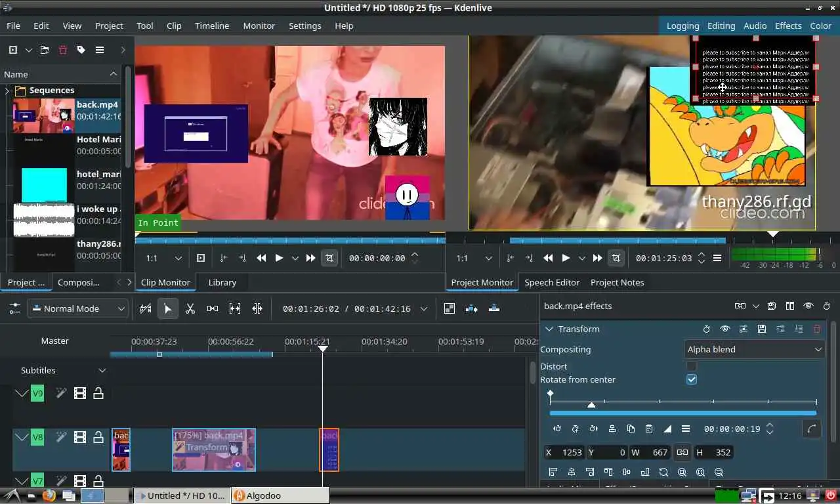Set zone in point in Clip Monitor
This screenshot has height=504, width=840.
tap(224, 258)
